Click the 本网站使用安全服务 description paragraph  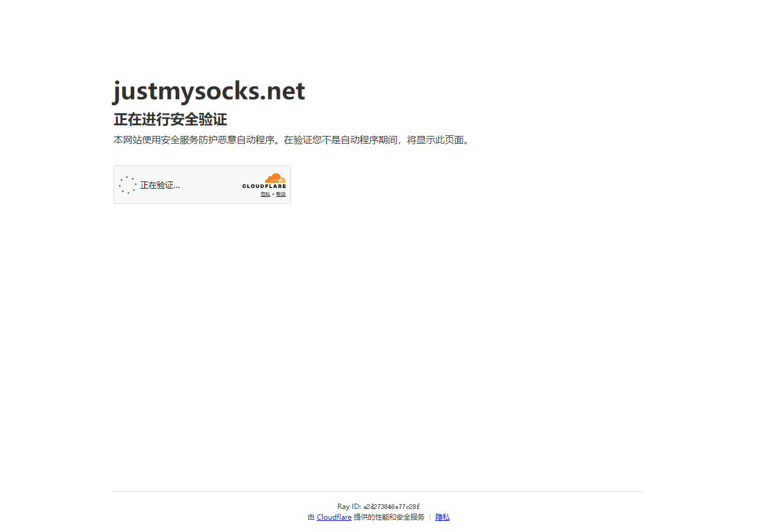click(292, 140)
